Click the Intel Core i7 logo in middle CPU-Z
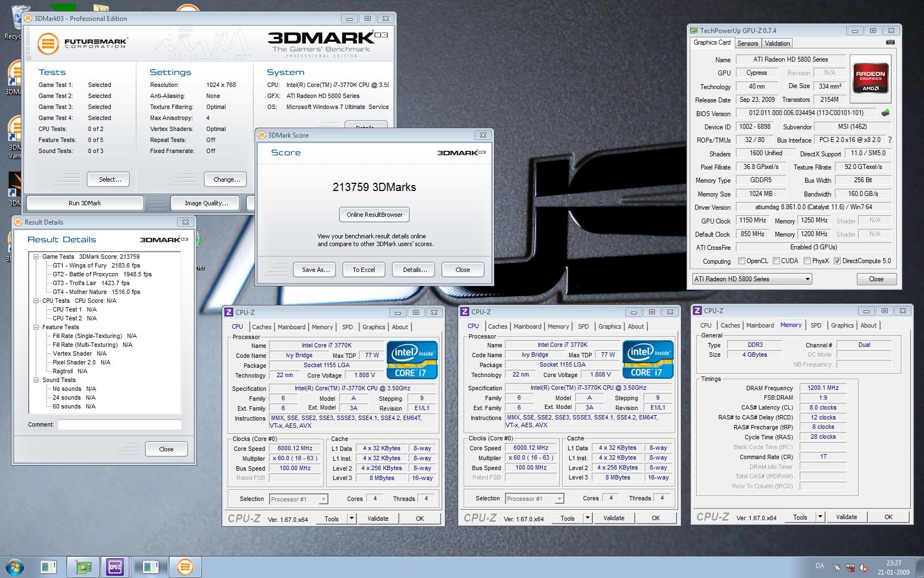The width and height of the screenshot is (924, 578). pos(648,360)
